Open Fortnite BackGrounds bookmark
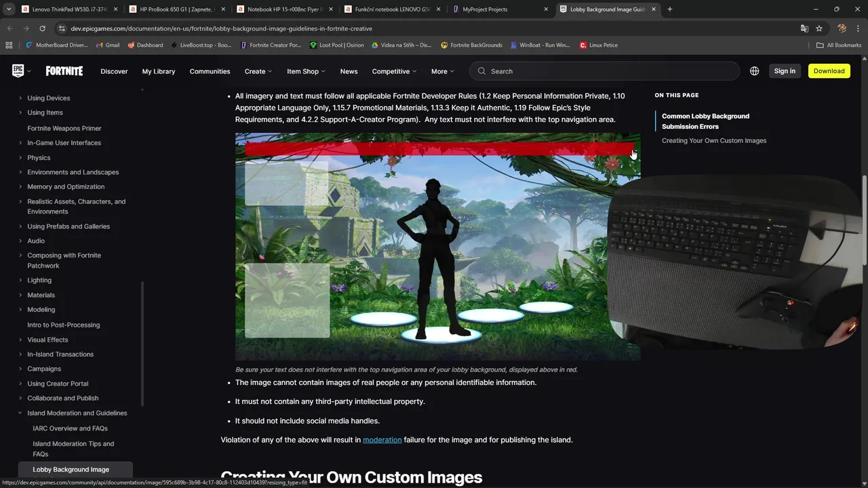Viewport: 868px width, 488px height. (471, 45)
